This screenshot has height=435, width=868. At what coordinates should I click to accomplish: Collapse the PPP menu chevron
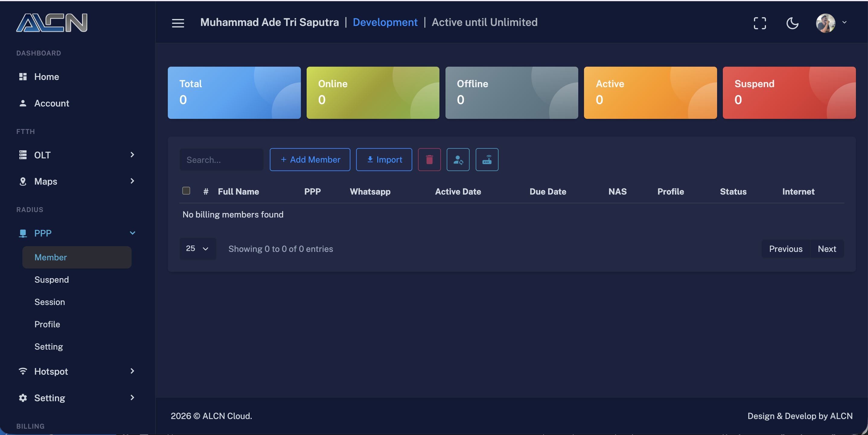tap(132, 233)
